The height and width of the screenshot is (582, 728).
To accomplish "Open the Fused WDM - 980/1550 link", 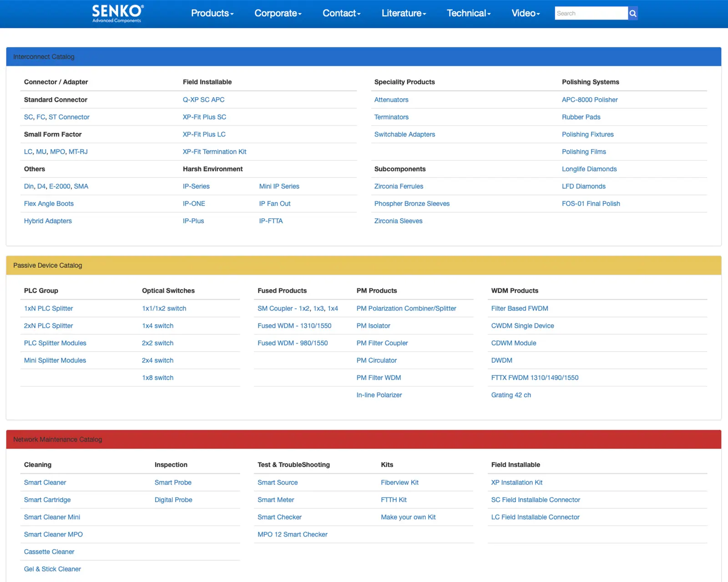I will pyautogui.click(x=293, y=343).
